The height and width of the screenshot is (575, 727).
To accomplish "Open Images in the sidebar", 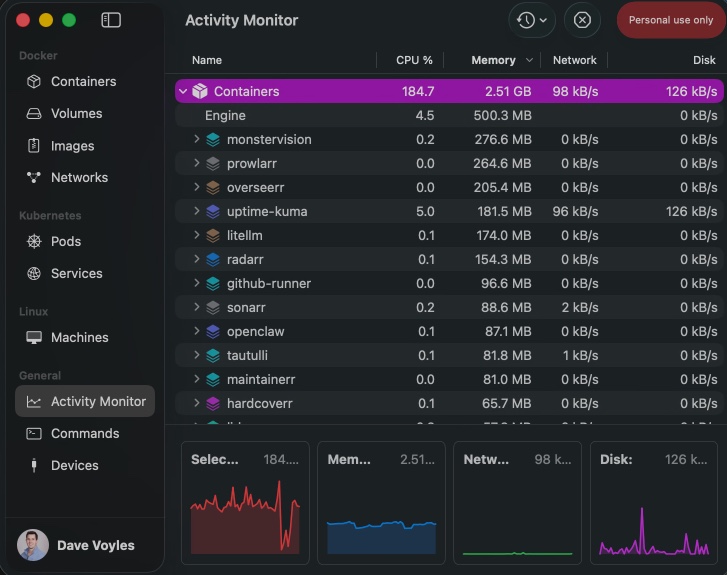I will [85, 146].
